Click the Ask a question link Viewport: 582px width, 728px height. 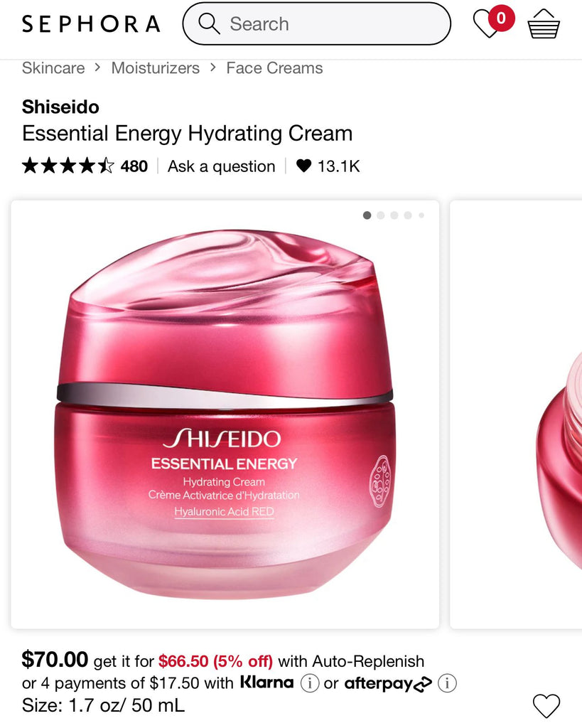tap(222, 166)
